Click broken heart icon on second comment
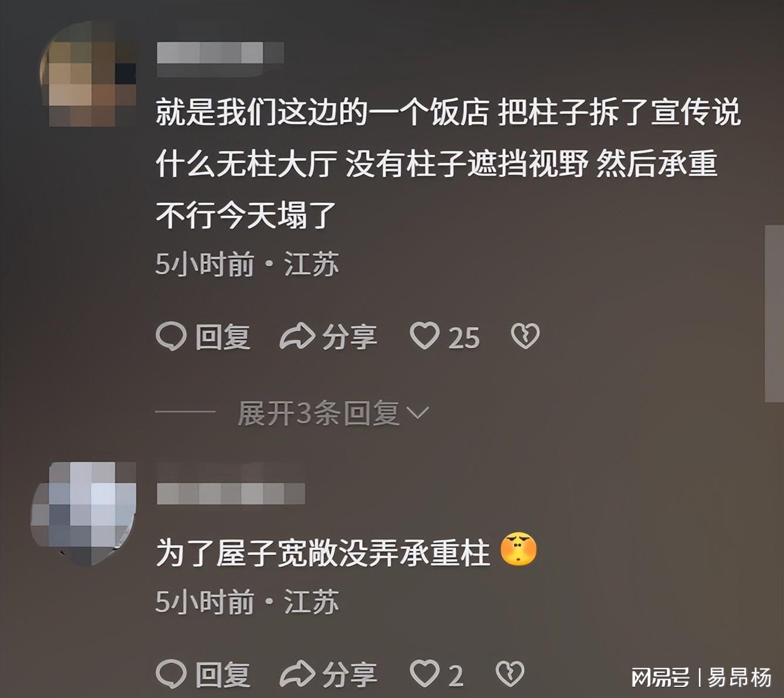The image size is (784, 698). coord(510,673)
